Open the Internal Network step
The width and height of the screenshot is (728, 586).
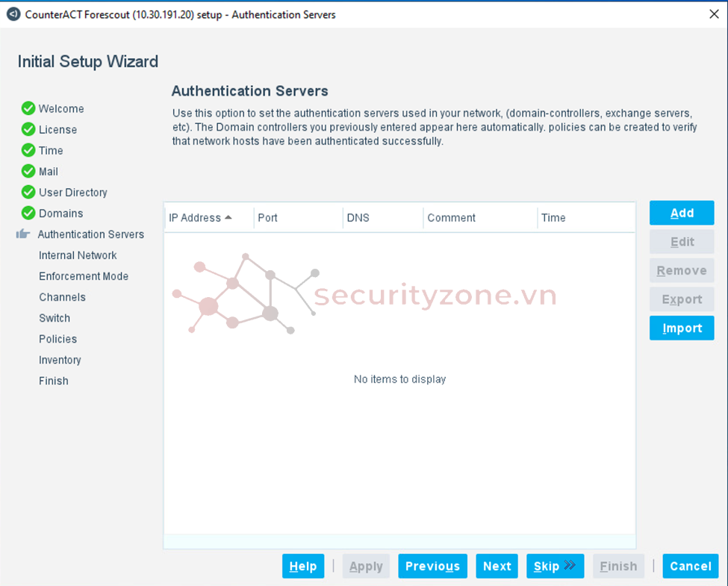tap(78, 255)
